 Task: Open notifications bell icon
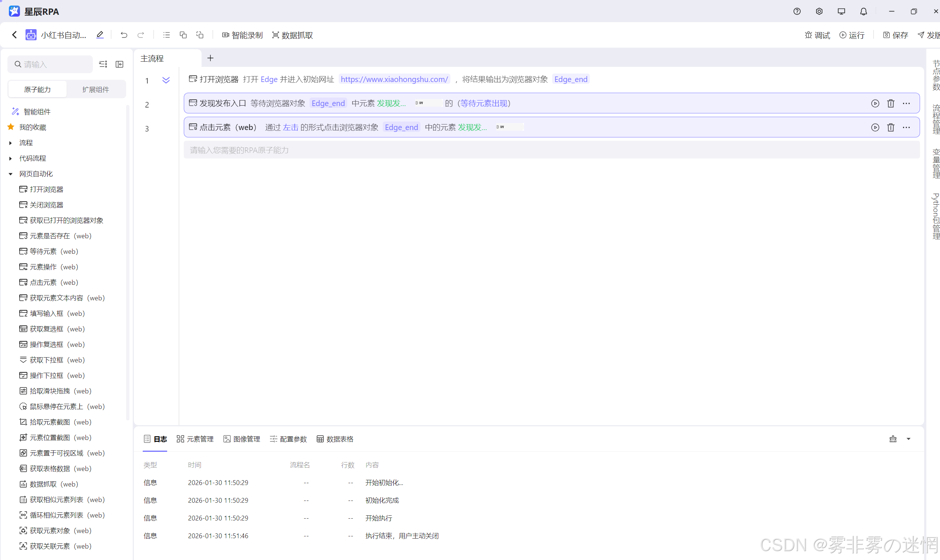pos(863,11)
